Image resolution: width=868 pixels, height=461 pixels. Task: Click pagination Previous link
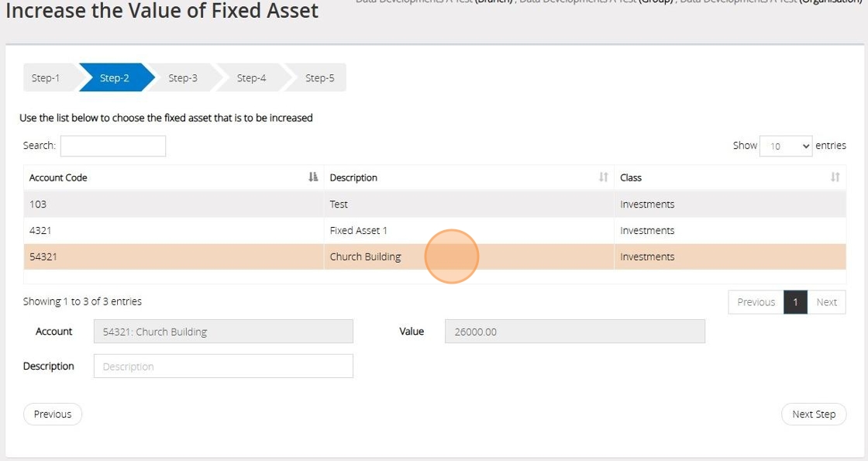756,302
